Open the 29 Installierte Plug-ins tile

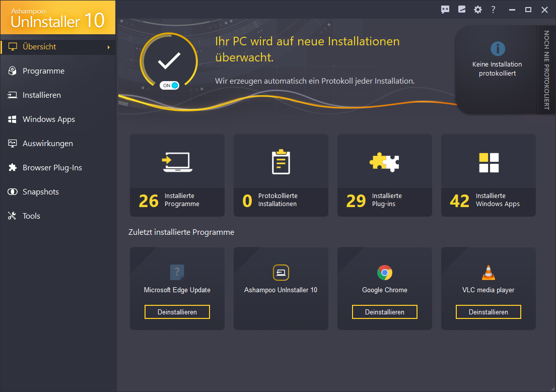tap(384, 175)
